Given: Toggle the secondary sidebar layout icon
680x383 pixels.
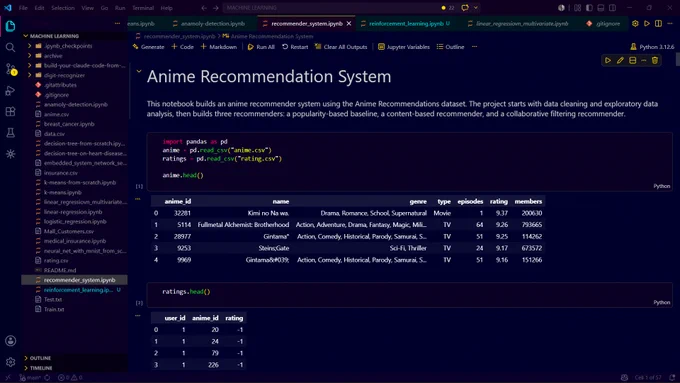Looking at the screenshot, I should click(612, 8).
